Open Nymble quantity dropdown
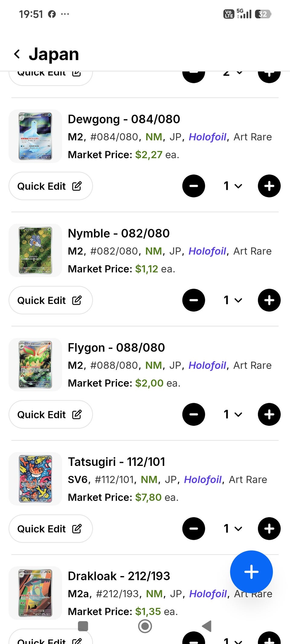The width and height of the screenshot is (290, 644). [x=233, y=300]
